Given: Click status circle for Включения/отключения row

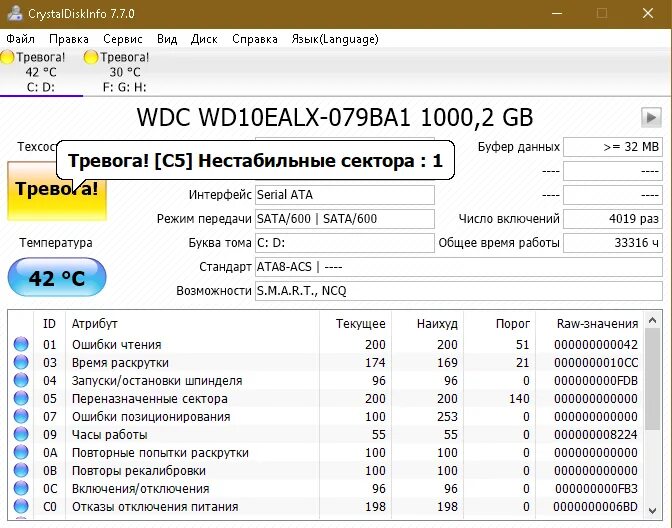Looking at the screenshot, I should [21, 488].
